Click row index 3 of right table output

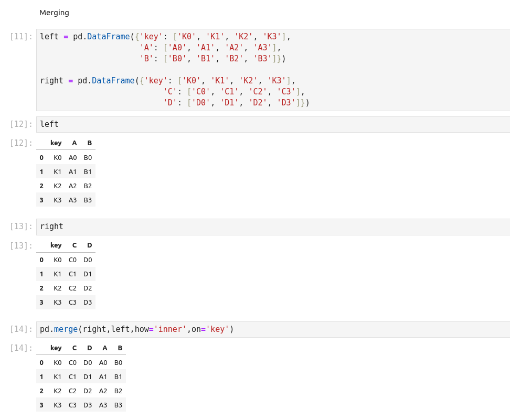41,302
